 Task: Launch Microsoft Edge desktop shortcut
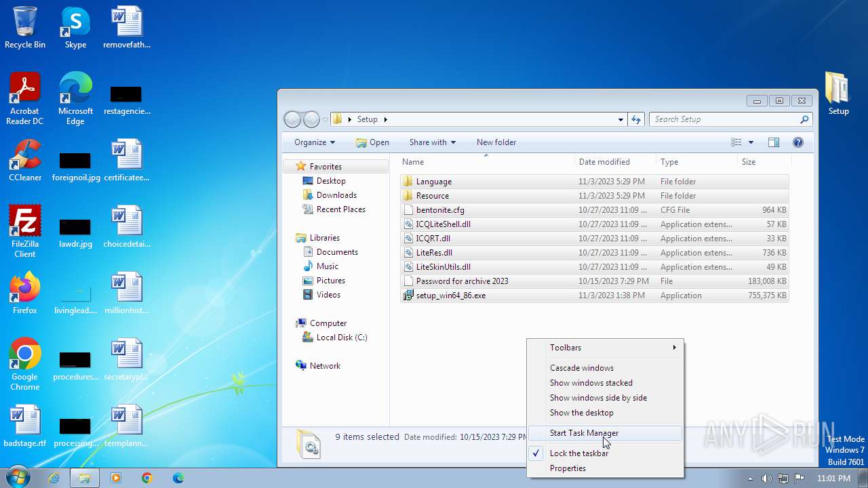(x=75, y=99)
